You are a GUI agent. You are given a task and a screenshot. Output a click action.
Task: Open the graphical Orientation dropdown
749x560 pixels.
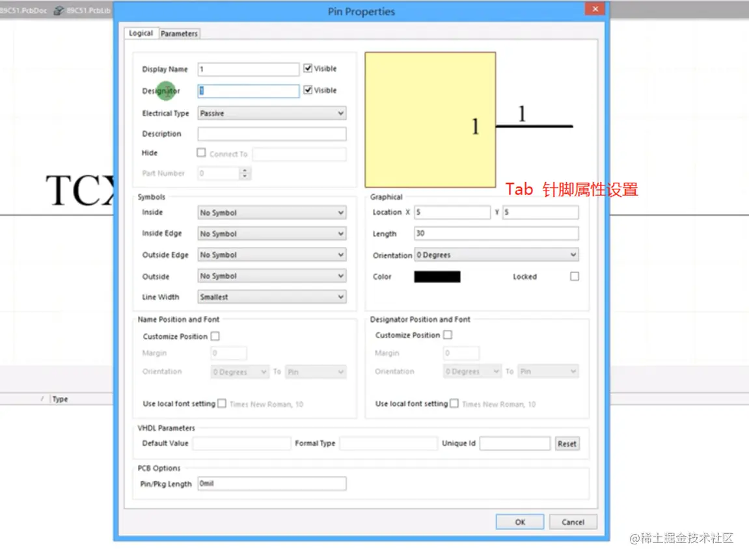click(x=497, y=255)
